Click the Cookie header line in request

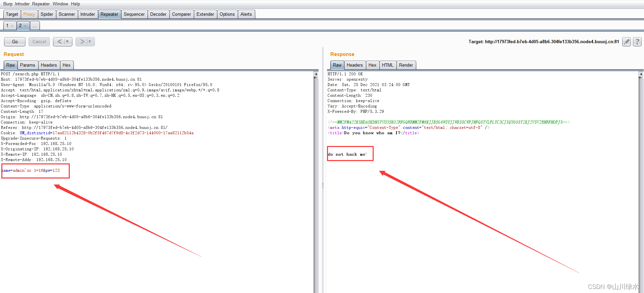(x=97, y=133)
